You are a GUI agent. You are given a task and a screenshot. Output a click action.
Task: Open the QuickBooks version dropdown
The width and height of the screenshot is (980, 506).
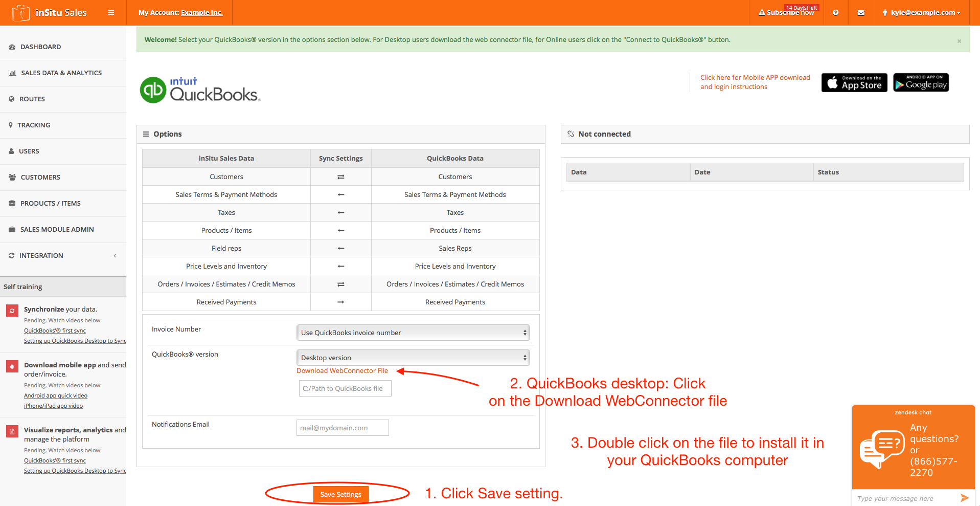(x=413, y=358)
